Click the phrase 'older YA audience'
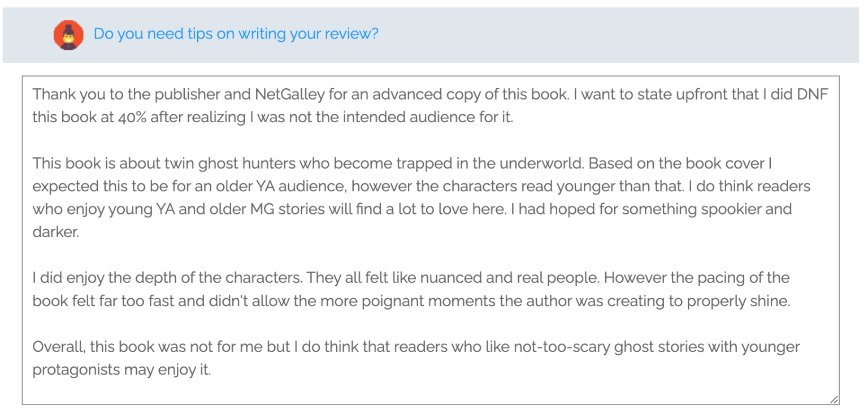868x413 pixels. tap(276, 186)
